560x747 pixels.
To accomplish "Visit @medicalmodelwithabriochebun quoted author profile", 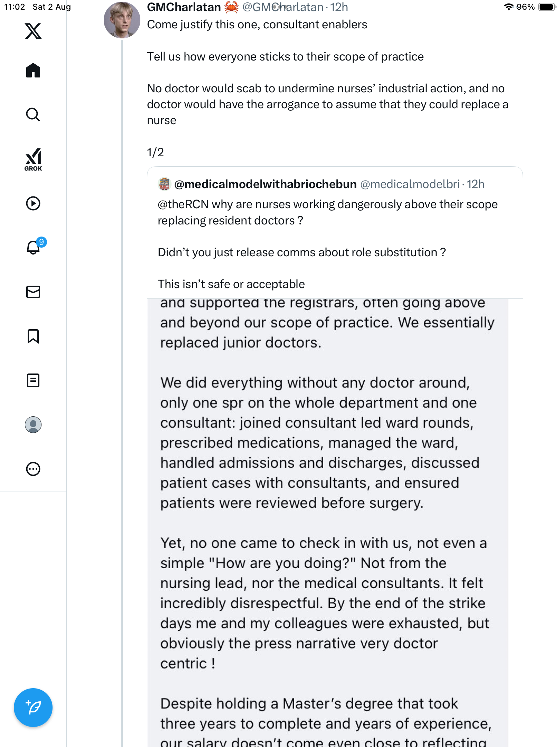I will (265, 184).
